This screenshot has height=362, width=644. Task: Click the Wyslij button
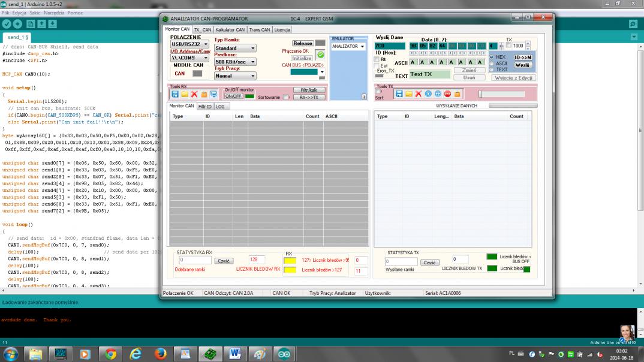[523, 65]
